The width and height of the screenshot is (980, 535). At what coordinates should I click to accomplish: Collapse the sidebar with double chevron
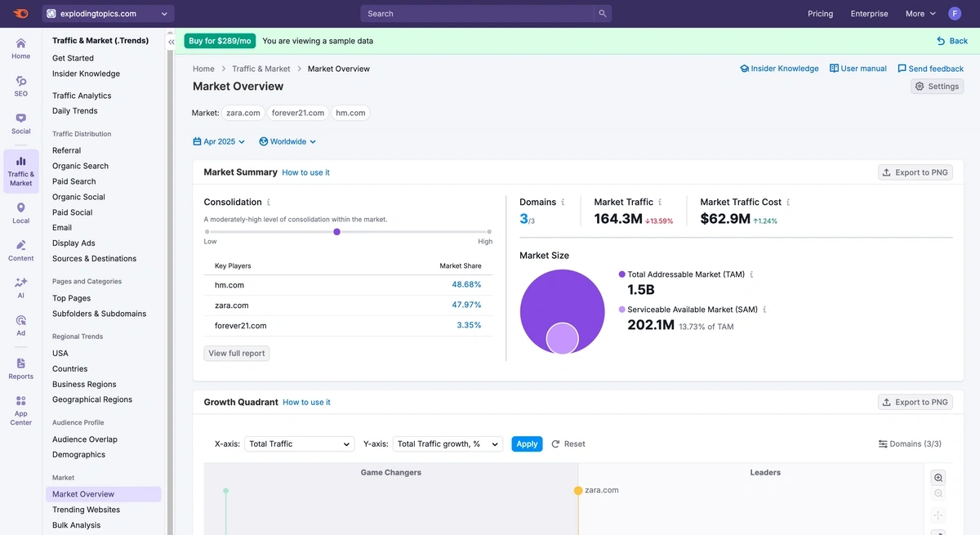pos(171,42)
